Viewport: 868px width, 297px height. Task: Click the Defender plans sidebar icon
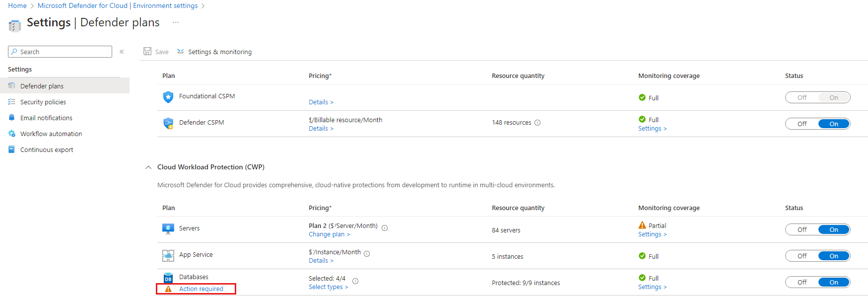point(12,85)
